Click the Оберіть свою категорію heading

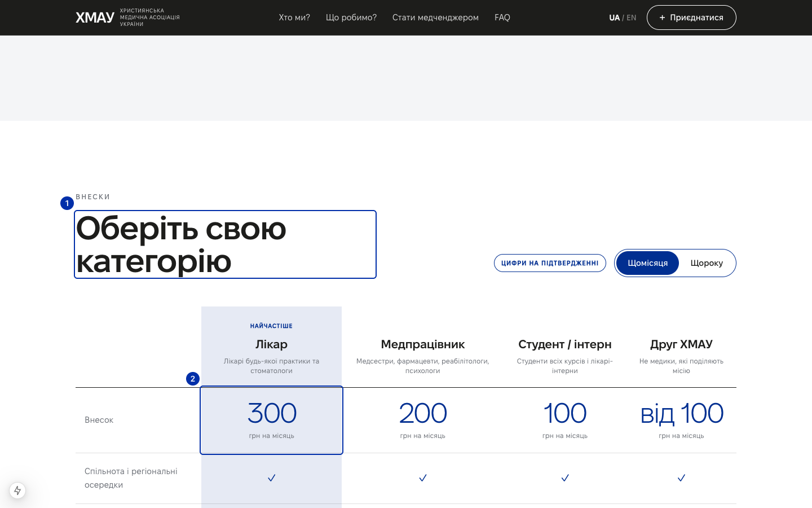tap(225, 244)
